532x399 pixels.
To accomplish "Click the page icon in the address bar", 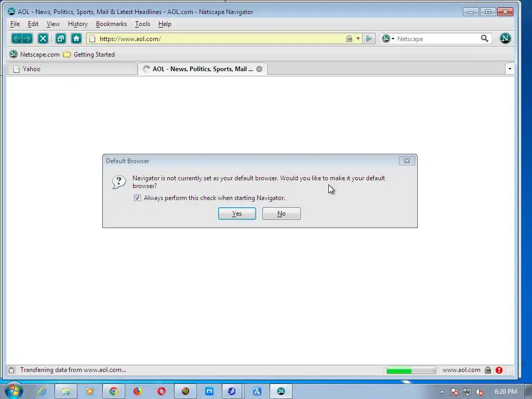I will [x=92, y=38].
